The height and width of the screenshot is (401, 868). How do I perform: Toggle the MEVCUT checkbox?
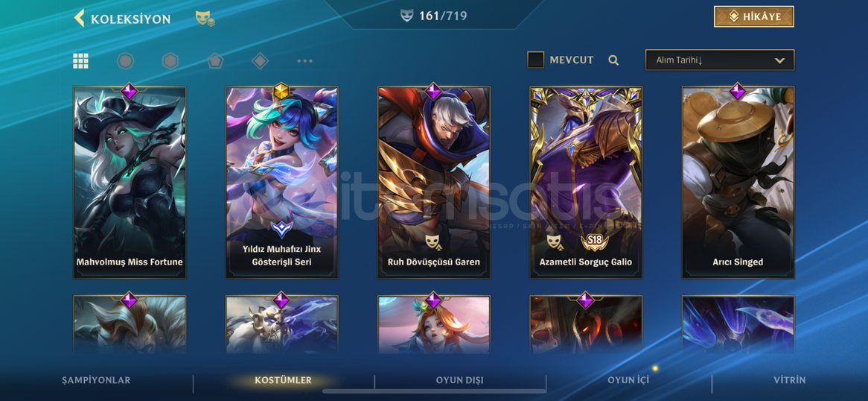coord(535,60)
